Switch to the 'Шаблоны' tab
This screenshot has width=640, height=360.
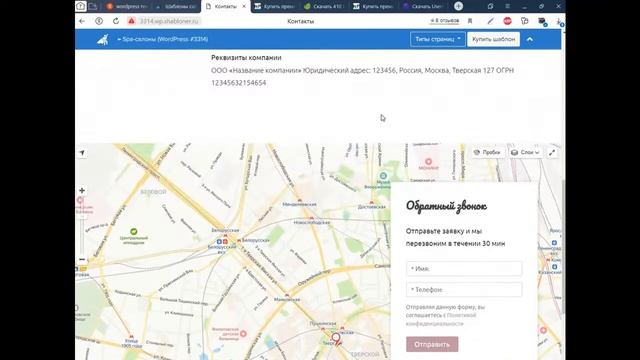[177, 6]
